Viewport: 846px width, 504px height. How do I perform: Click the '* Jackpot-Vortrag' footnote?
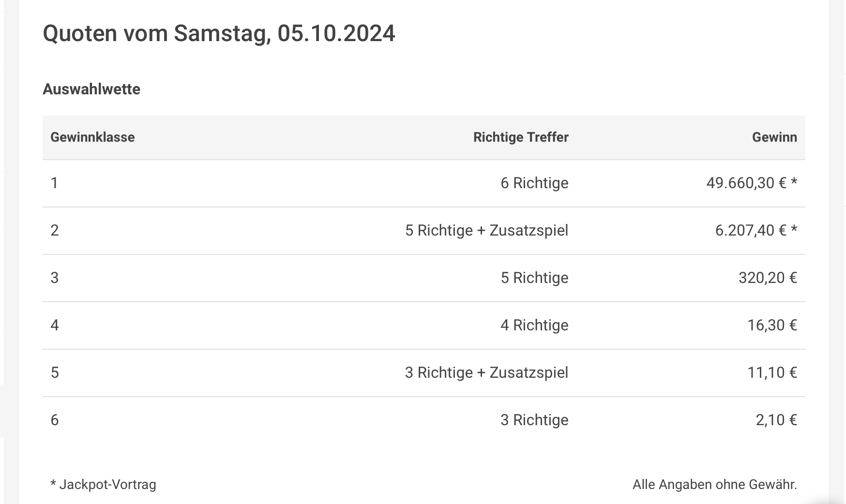[x=103, y=485]
